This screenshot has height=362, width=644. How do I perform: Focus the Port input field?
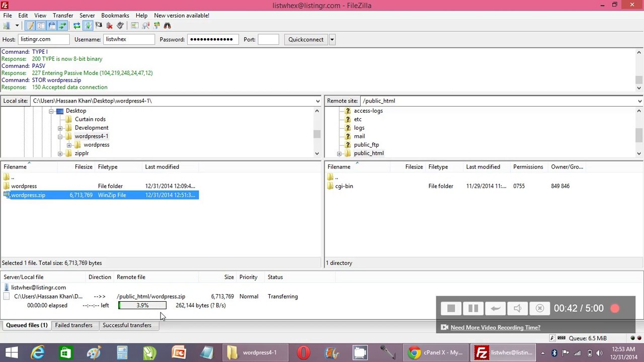268,39
